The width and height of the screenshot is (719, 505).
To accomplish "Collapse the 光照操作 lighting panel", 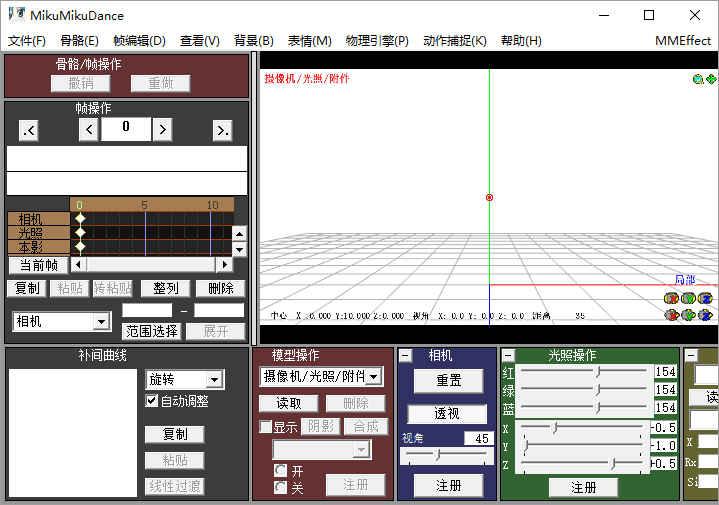I will click(x=509, y=355).
